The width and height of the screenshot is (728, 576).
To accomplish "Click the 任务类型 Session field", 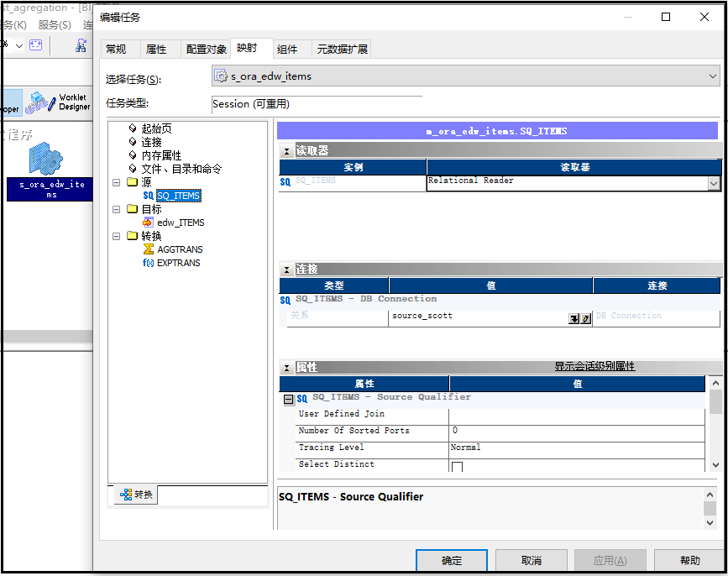I will [x=317, y=104].
